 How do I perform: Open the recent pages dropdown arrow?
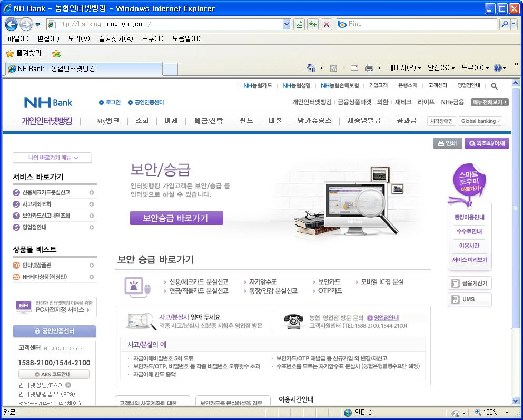38,24
